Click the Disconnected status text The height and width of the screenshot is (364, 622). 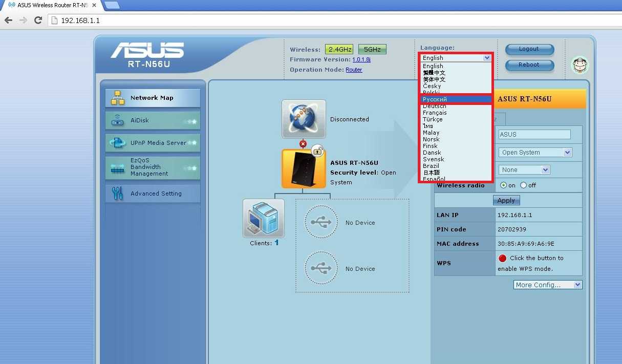point(349,119)
